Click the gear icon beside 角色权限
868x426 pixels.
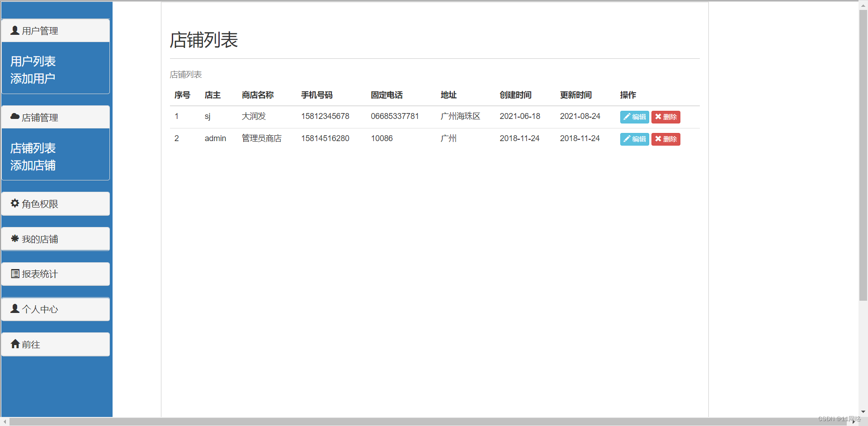tap(15, 204)
